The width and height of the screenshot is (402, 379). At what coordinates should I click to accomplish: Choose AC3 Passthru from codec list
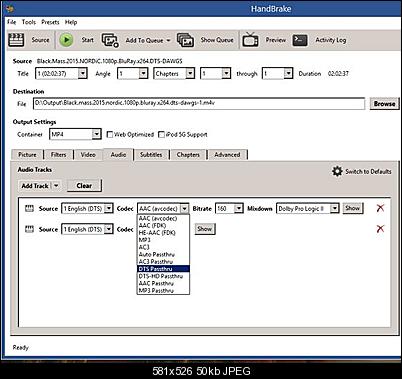163,262
